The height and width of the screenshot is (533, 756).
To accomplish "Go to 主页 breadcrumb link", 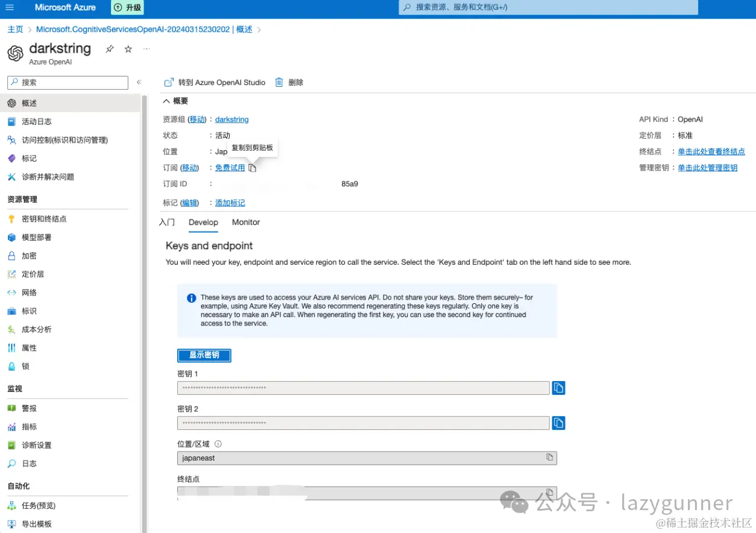I will pyautogui.click(x=15, y=29).
